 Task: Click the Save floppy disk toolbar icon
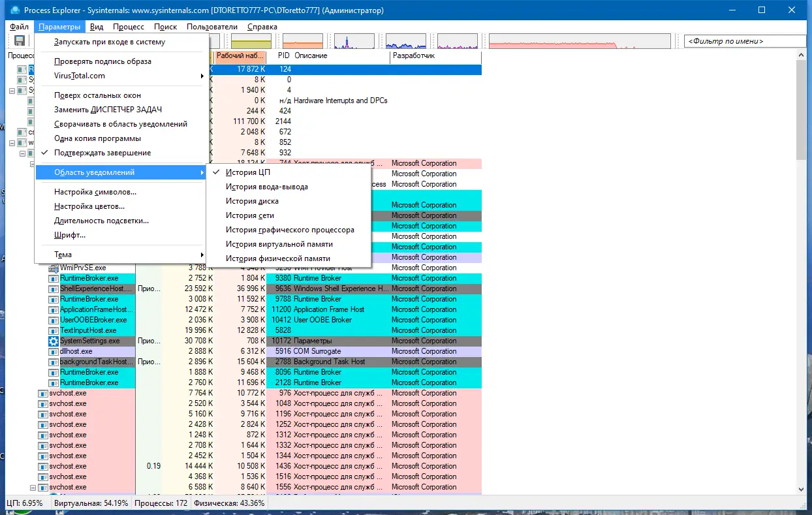(20, 41)
